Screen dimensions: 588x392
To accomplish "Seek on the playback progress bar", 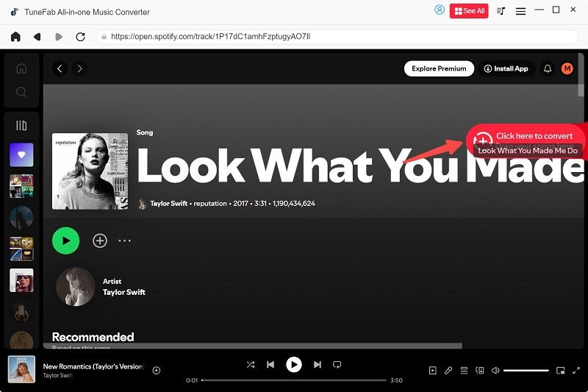I will pos(294,380).
